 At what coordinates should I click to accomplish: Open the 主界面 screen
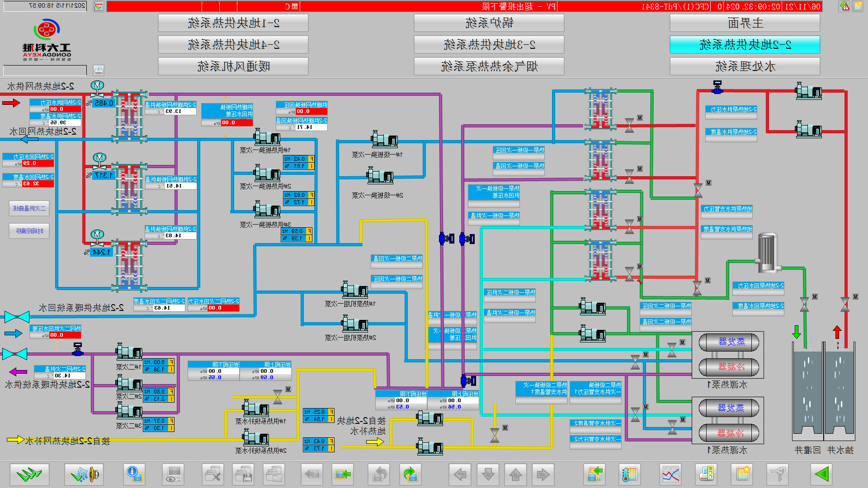[x=745, y=23]
